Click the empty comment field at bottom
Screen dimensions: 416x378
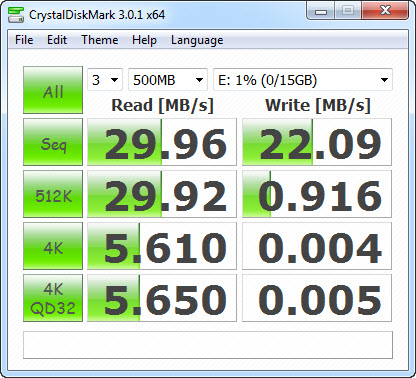coord(208,345)
